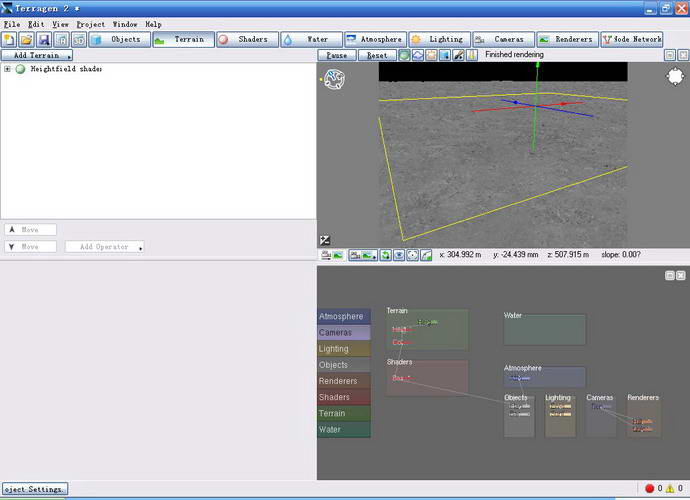Select the Cameras group swatch in node list
690x500 pixels.
(344, 333)
